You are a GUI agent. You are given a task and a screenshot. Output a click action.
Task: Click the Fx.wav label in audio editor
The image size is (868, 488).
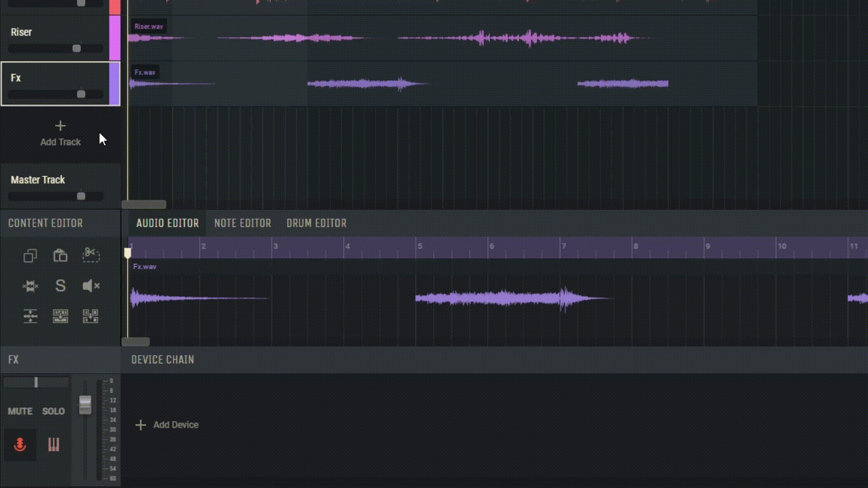tap(145, 267)
